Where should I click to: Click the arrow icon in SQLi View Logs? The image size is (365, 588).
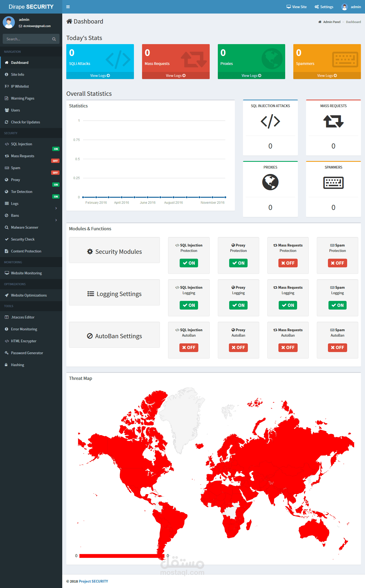[x=108, y=76]
